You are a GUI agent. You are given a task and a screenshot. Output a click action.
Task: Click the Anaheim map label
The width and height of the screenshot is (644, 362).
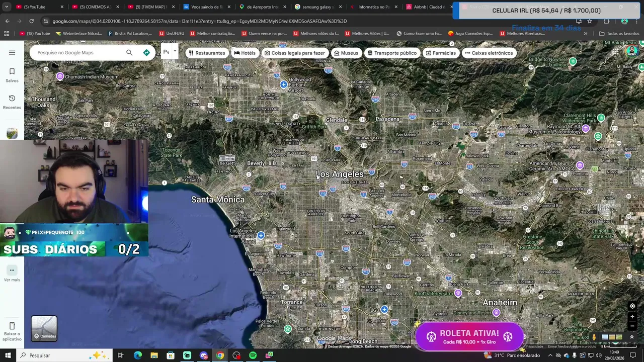(x=500, y=302)
